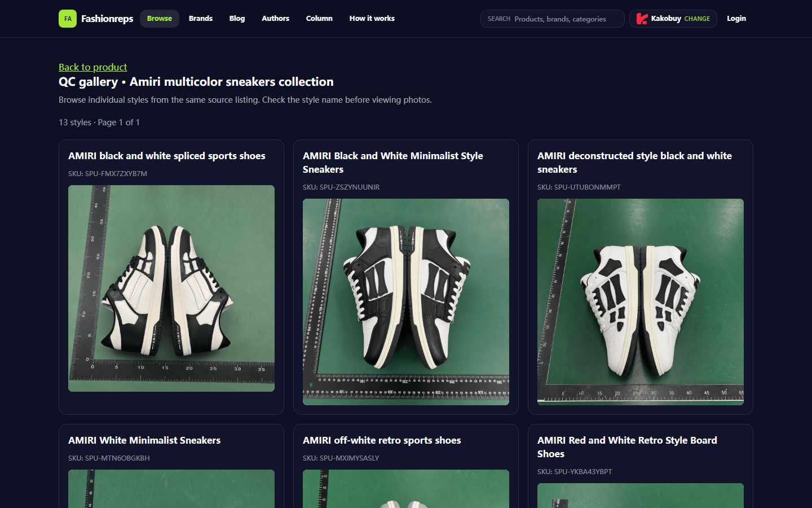This screenshot has height=508, width=812.
Task: Click CHANGE to switch the Kakobuy agent
Action: [697, 19]
